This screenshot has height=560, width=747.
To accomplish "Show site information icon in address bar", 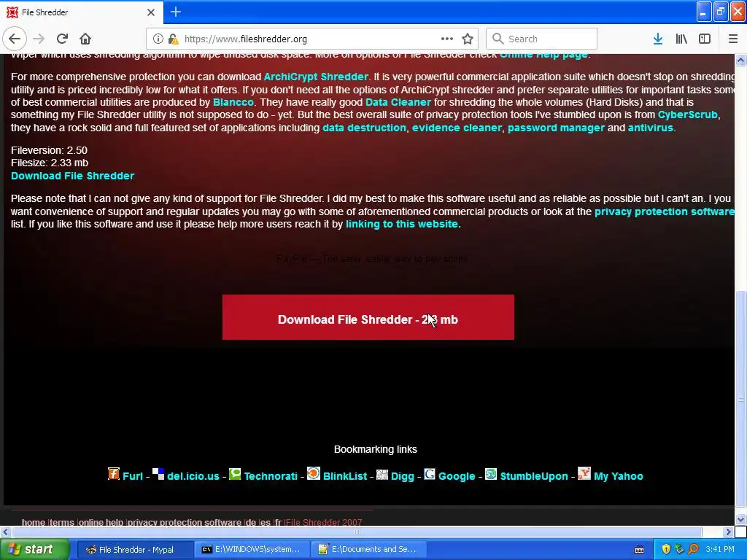I will pos(158,39).
